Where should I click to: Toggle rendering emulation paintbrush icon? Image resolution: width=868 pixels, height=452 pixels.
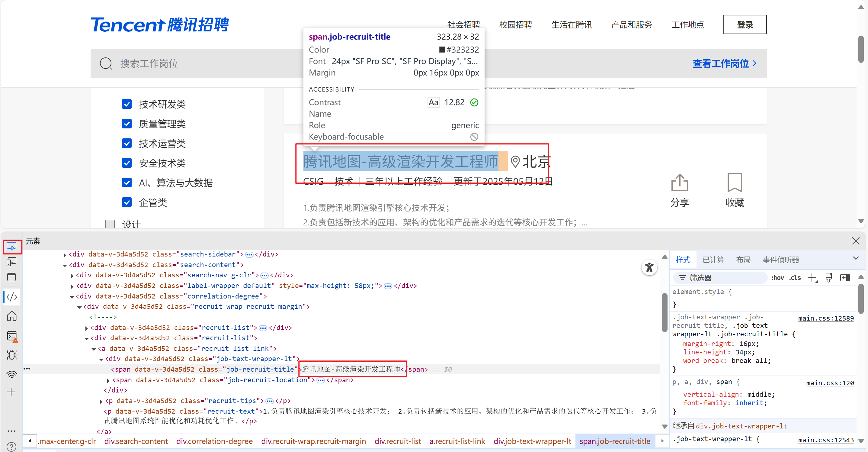point(828,278)
